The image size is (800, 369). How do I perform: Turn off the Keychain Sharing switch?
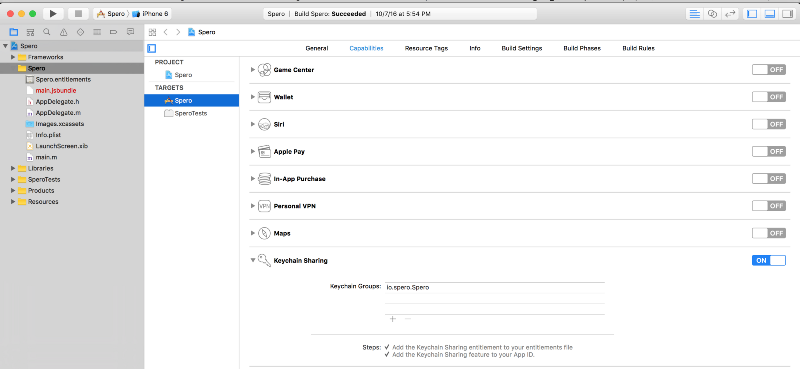point(768,260)
